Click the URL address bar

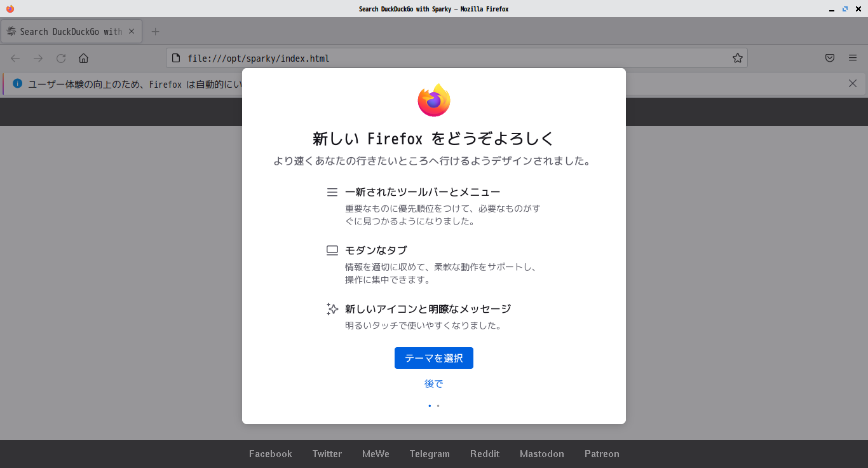tap(457, 59)
